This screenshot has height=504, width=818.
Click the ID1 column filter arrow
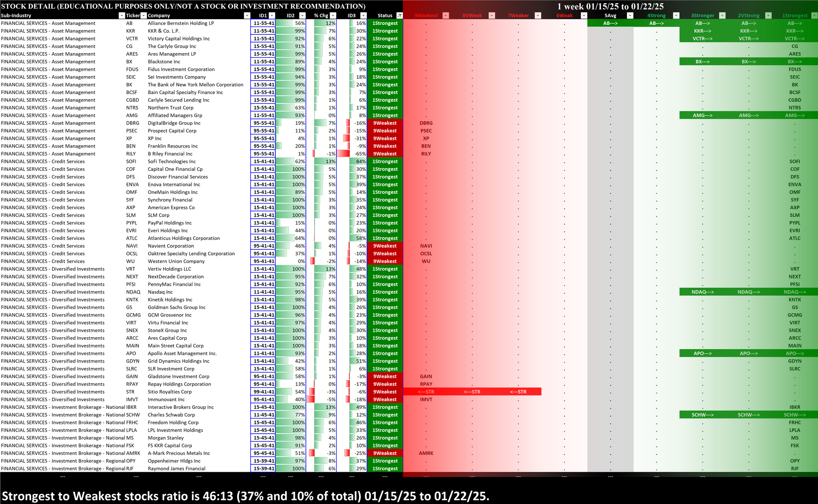coord(272,16)
